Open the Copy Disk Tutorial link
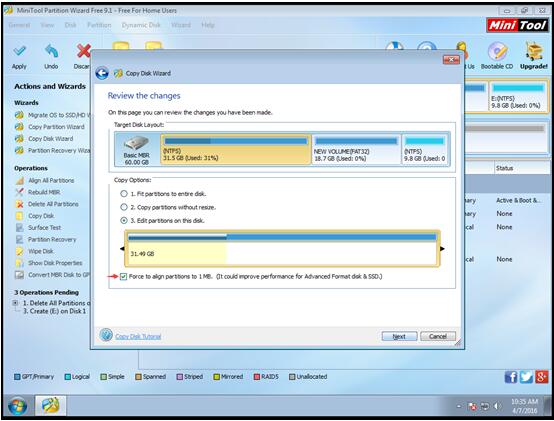 (138, 337)
